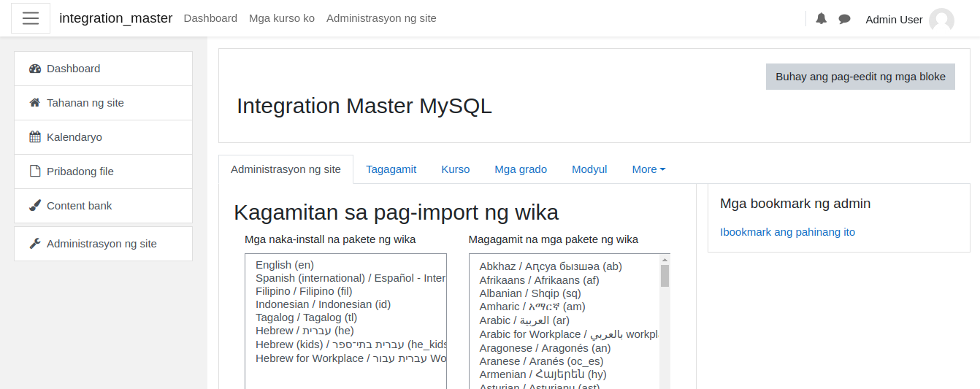
Task: Select Hebrew (kids) he_kids installed pack
Action: (x=345, y=344)
